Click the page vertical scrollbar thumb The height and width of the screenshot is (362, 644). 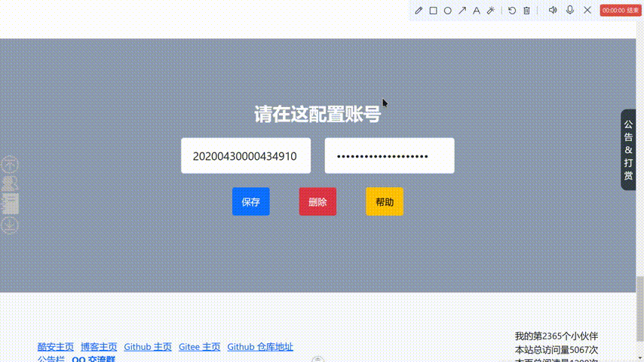(640, 309)
